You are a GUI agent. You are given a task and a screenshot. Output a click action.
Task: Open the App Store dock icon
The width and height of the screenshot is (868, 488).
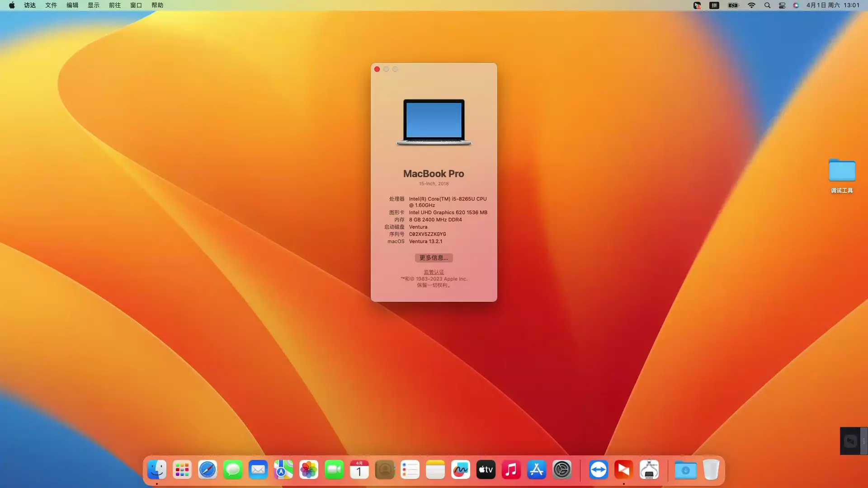click(x=537, y=470)
